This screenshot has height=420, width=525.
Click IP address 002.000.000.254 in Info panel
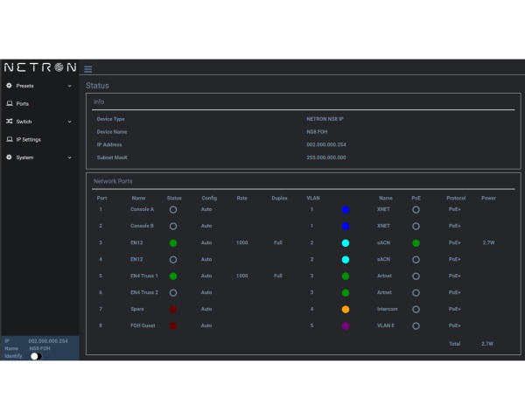coord(326,144)
